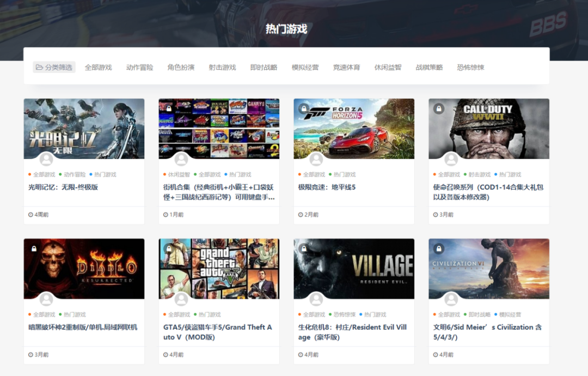Click the 1月前 timestamp on 街机合集 card
Image resolution: width=588 pixels, height=376 pixels.
pyautogui.click(x=173, y=215)
